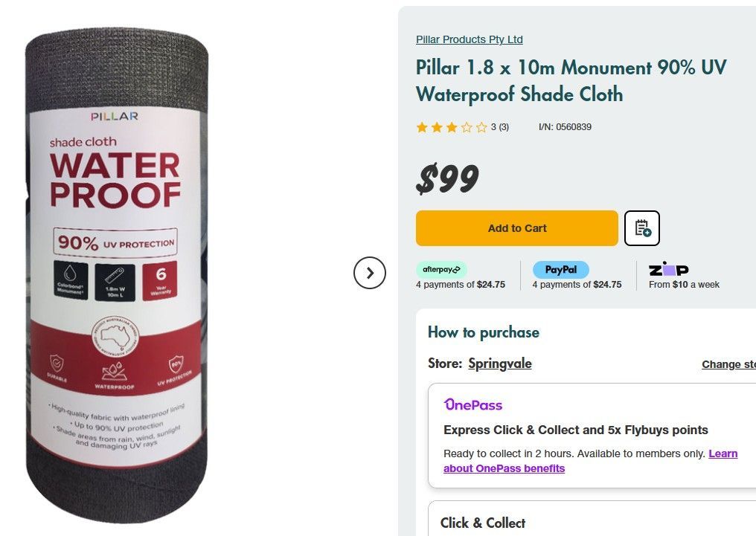Click the Afterpay logo

pos(441,269)
